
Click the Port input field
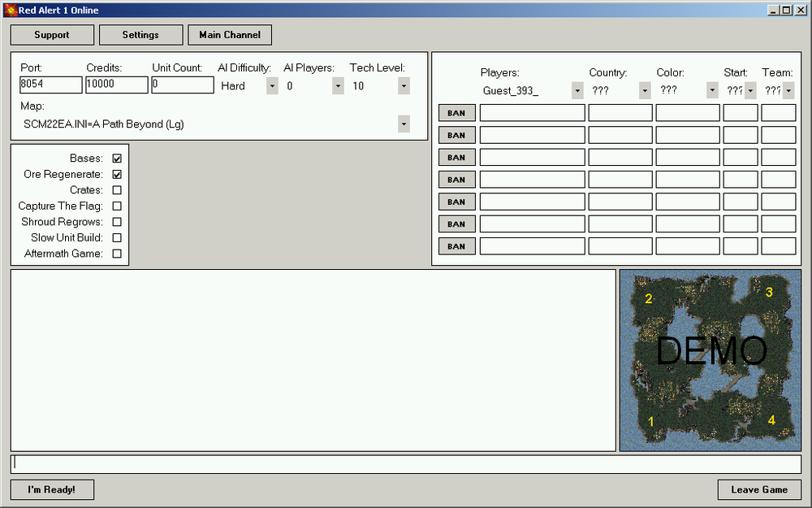pos(50,85)
